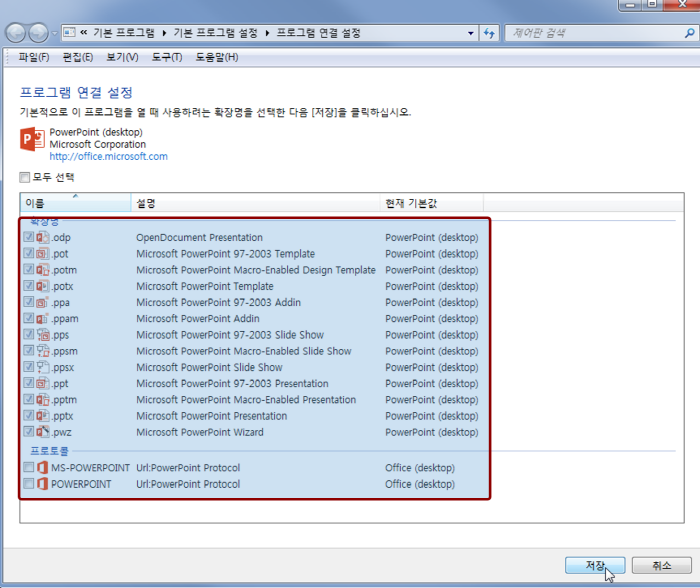
Task: Click the PowerPoint (desktop) application logo
Action: click(32, 139)
